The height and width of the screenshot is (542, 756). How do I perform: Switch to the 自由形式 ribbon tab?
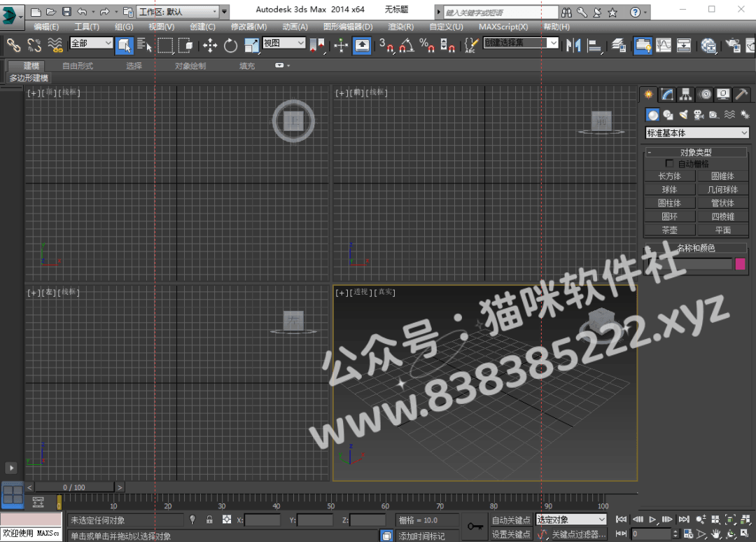pyautogui.click(x=78, y=66)
